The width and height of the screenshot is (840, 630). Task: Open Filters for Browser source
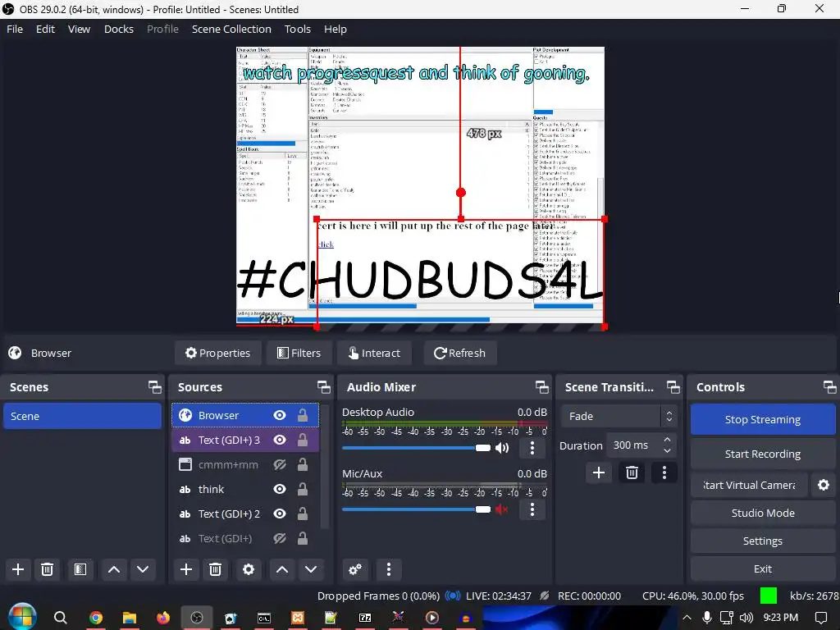click(299, 353)
